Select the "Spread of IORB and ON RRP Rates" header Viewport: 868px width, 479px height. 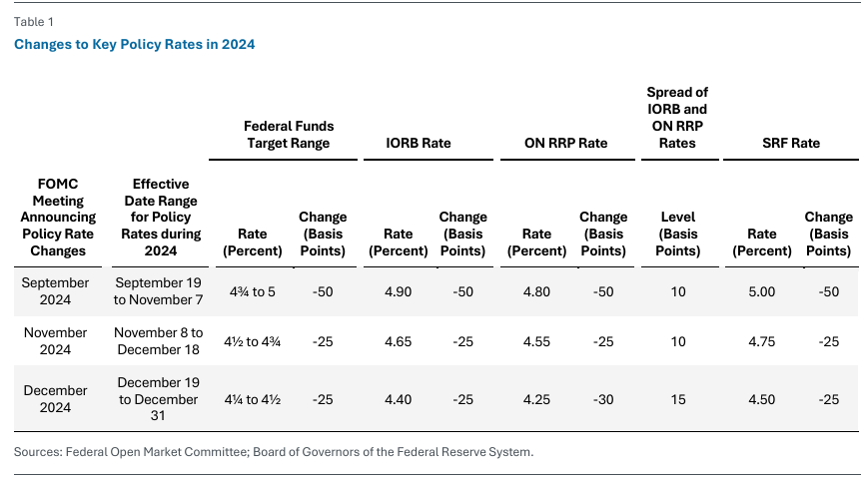(x=678, y=118)
